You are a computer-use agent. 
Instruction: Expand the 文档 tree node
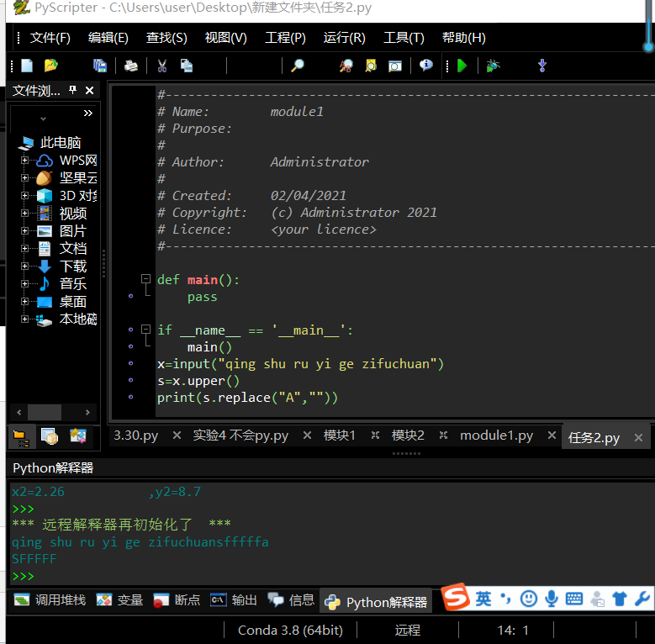click(x=24, y=248)
